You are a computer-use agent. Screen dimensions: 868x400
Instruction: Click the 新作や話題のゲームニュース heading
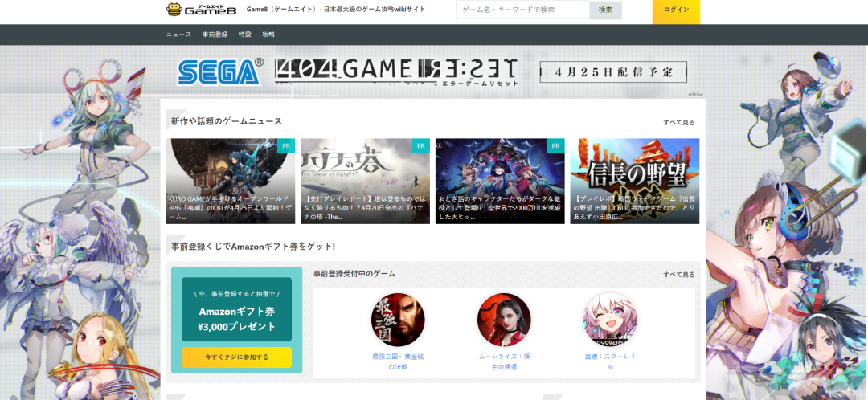(227, 121)
